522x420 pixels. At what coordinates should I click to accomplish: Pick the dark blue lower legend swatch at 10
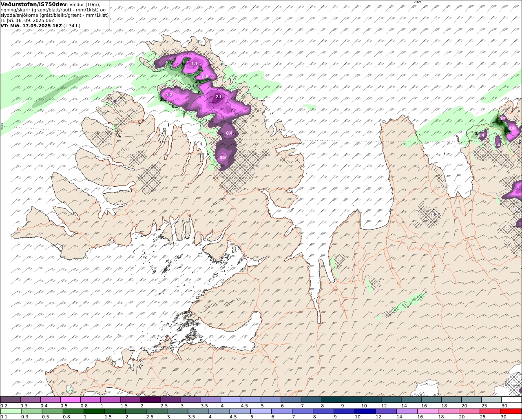pyautogui.click(x=365, y=411)
